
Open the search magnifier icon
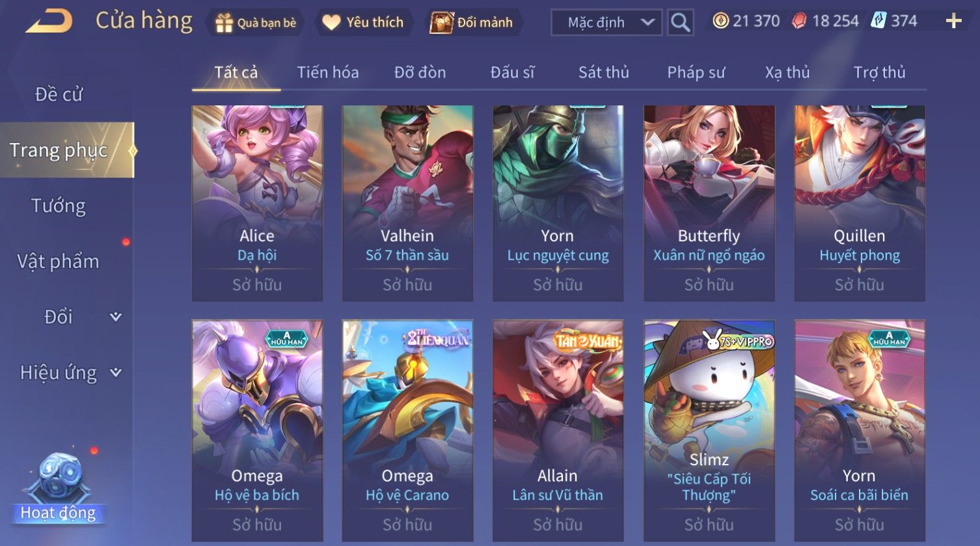coord(680,23)
